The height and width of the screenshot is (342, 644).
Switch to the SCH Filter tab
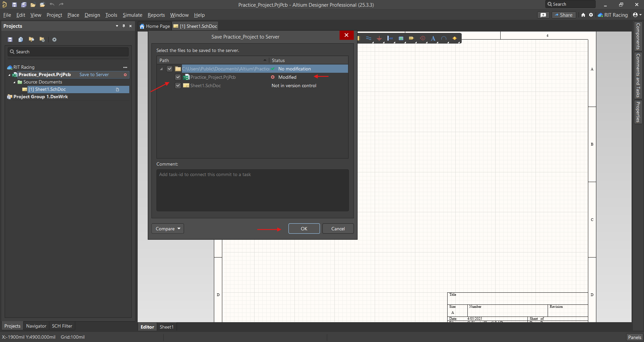[62, 326]
